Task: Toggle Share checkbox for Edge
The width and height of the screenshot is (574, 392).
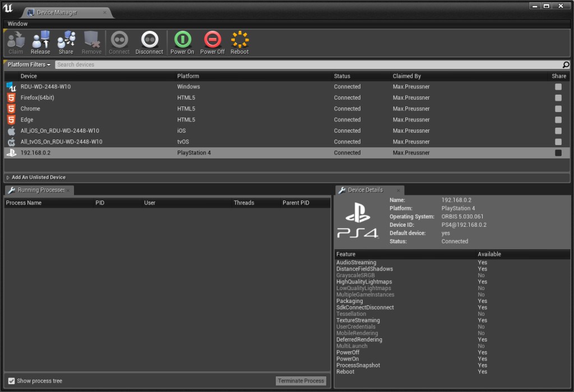Action: pos(558,120)
